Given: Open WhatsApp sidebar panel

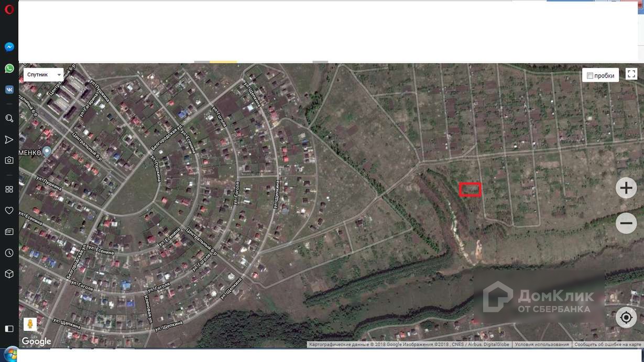Looking at the screenshot, I should click(9, 68).
